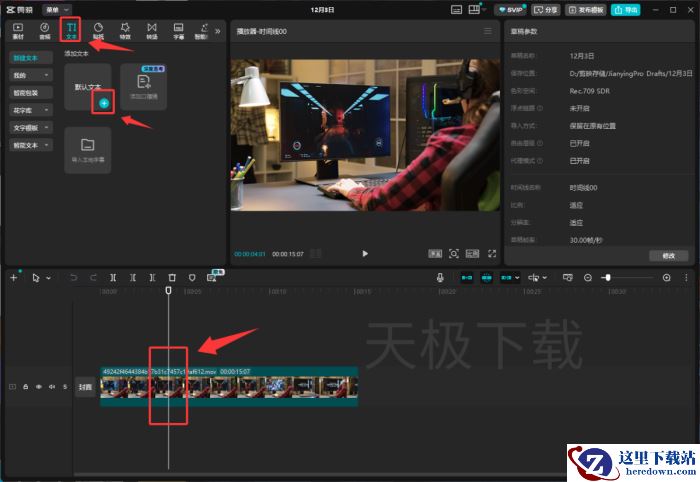Expand hidden tabs with the double chevron
Screen dimensions: 700x482
[x=217, y=31]
